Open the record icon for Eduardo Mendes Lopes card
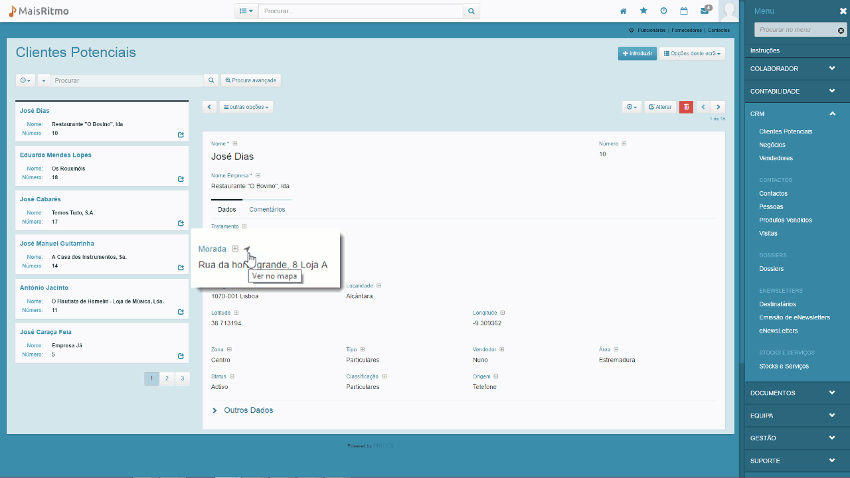Image resolution: width=850 pixels, height=478 pixels. pyautogui.click(x=181, y=179)
